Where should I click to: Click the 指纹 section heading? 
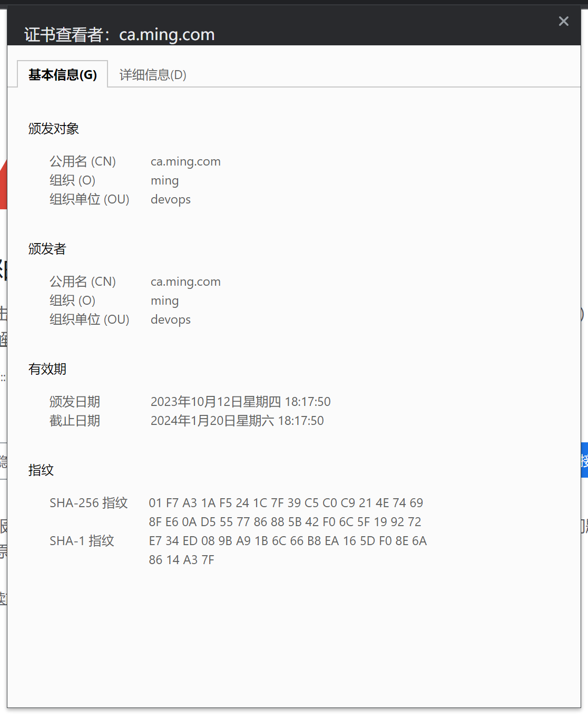coord(41,470)
